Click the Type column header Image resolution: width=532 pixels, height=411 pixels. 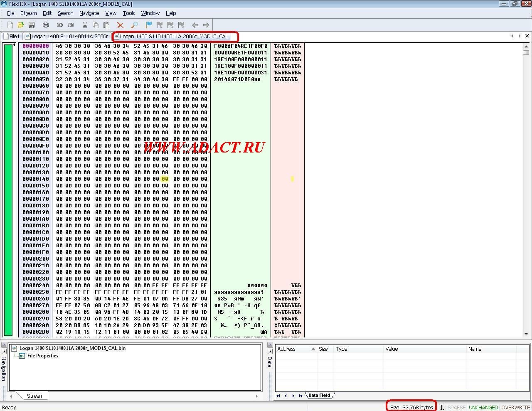[358, 349]
